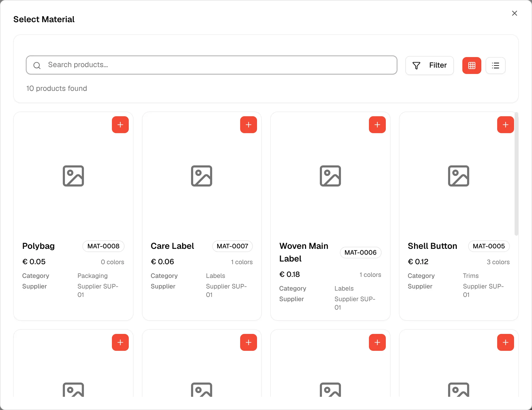The height and width of the screenshot is (410, 532).
Task: Click the funnel filter icon
Action: tap(416, 66)
